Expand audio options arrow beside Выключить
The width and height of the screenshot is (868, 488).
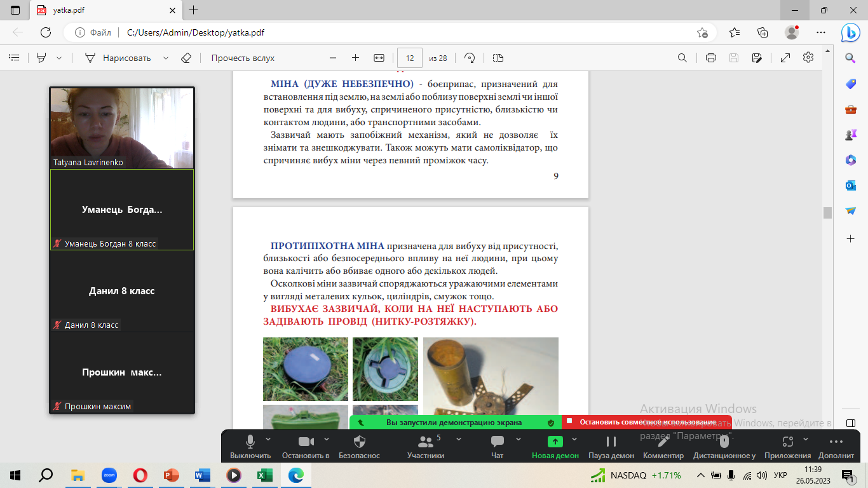(268, 439)
